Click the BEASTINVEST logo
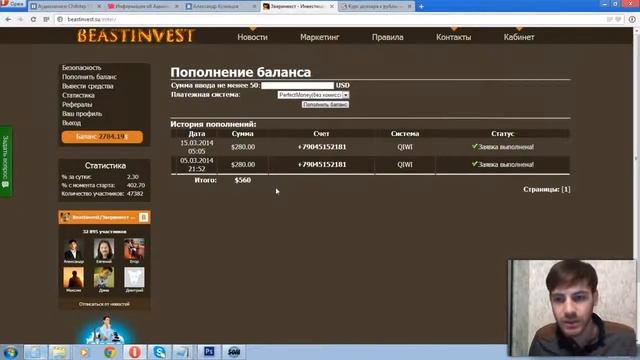This screenshot has height=360, width=640. [x=136, y=36]
